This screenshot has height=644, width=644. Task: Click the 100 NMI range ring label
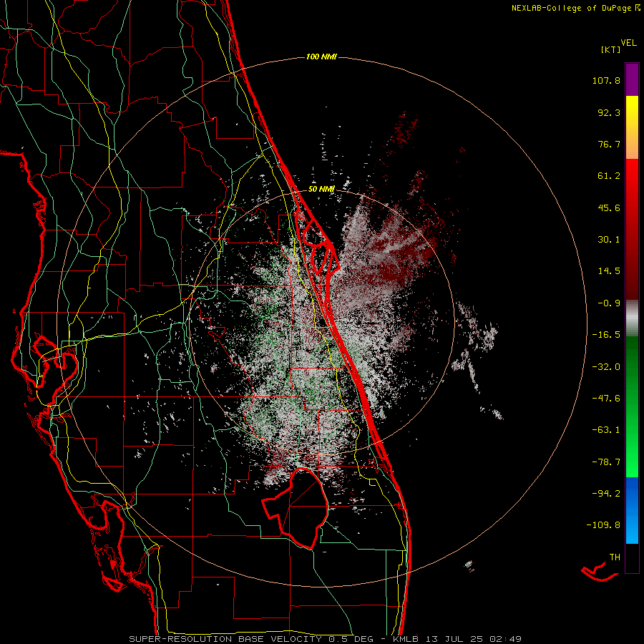pos(321,57)
